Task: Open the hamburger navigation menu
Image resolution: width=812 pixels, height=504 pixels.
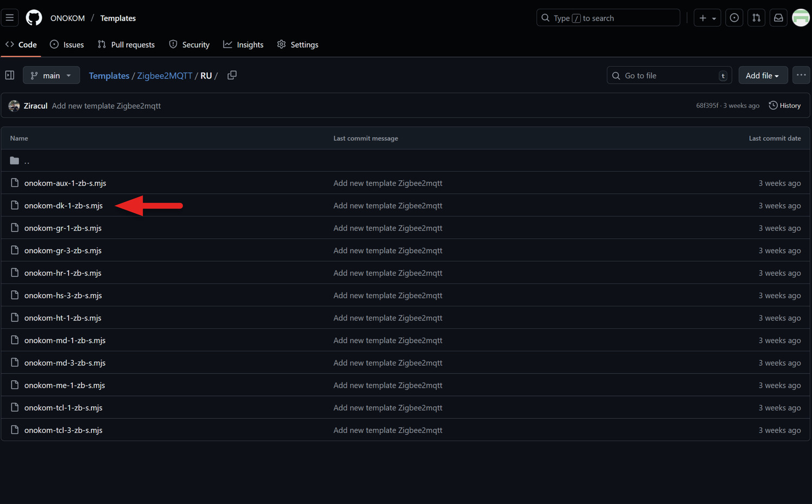Action: [x=10, y=18]
